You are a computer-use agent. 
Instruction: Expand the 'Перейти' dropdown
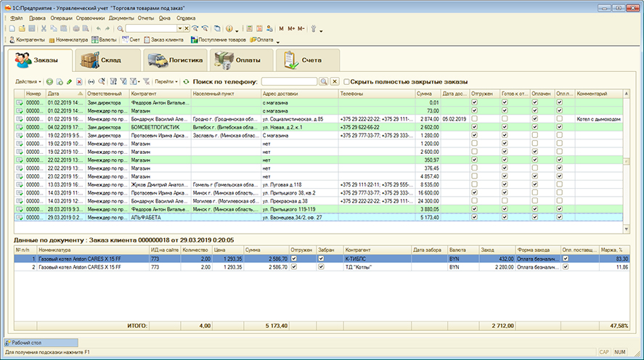166,82
